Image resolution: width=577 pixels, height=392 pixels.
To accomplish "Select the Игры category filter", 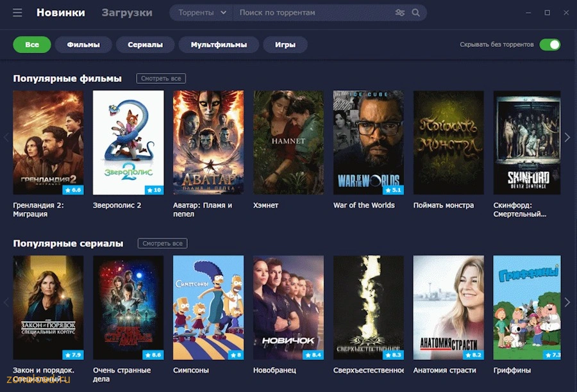I will point(285,44).
